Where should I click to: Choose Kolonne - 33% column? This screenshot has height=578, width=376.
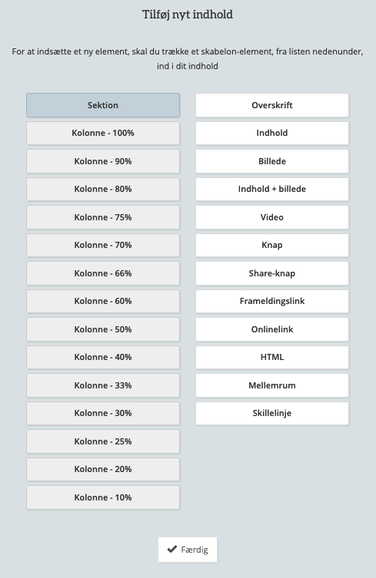point(103,385)
